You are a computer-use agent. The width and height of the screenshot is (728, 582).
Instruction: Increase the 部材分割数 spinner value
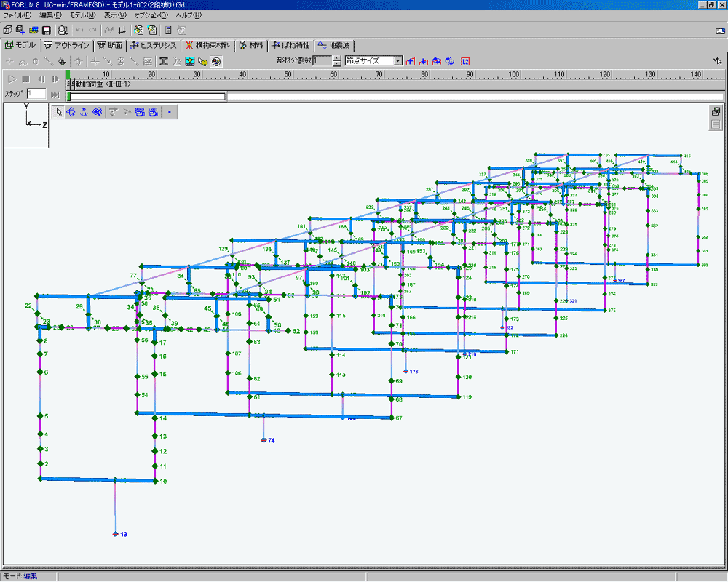336,58
